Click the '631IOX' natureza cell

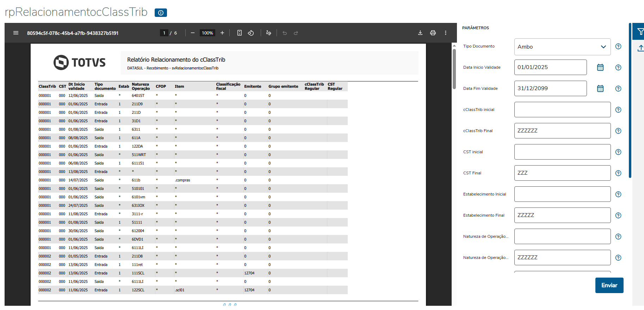(138, 205)
